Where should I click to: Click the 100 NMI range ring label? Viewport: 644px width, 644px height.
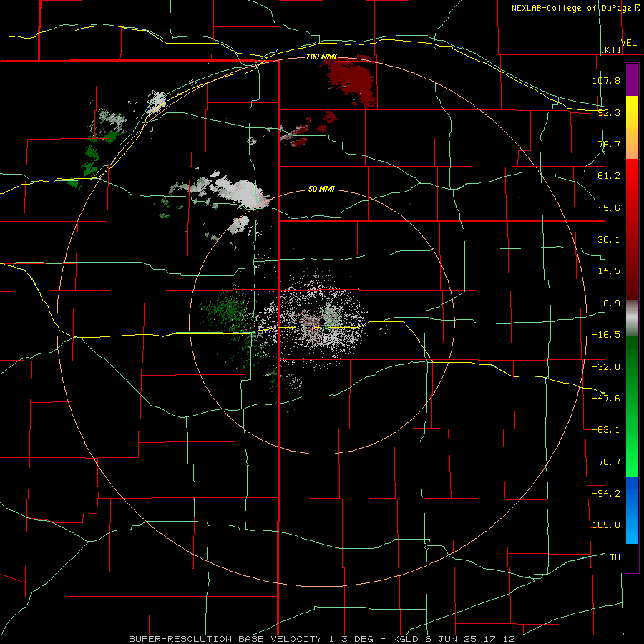click(321, 57)
